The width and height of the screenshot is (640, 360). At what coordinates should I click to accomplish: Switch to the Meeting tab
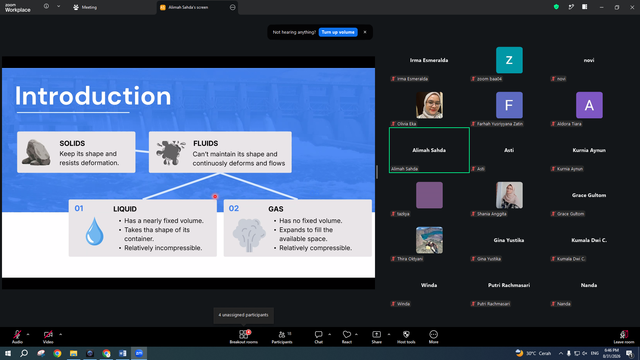point(85,7)
